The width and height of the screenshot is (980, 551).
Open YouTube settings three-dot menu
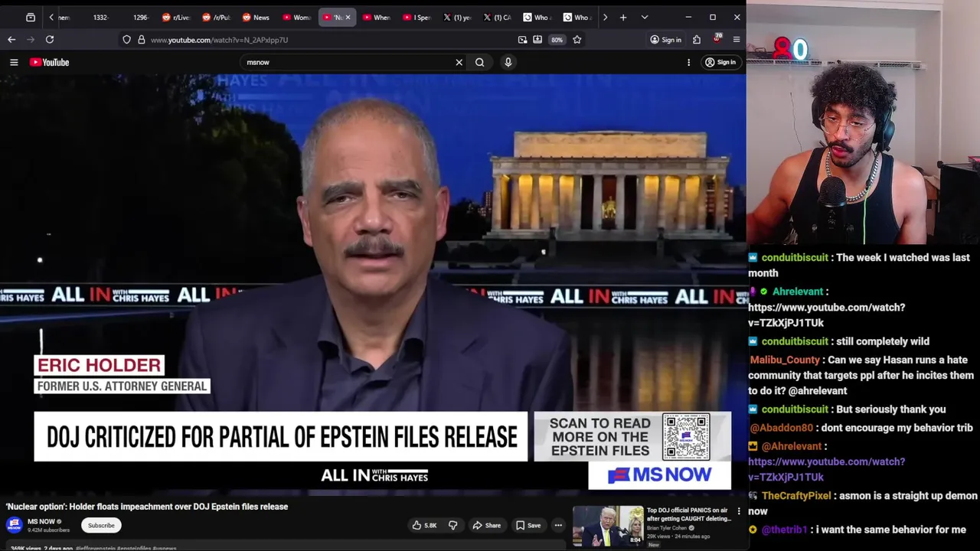688,62
